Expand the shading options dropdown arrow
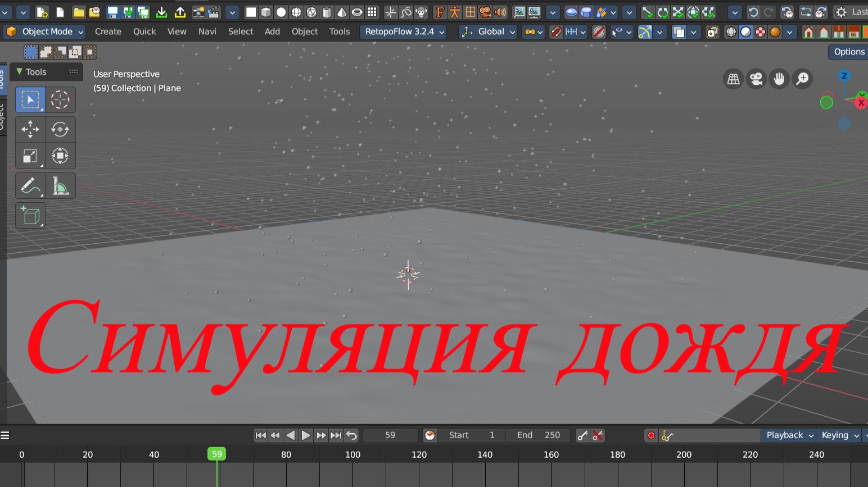Screen dimensions: 868x487 pyautogui.click(x=790, y=32)
